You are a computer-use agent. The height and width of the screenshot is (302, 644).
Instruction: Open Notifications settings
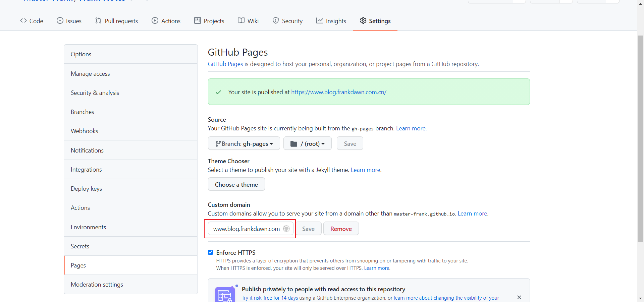coord(131,150)
